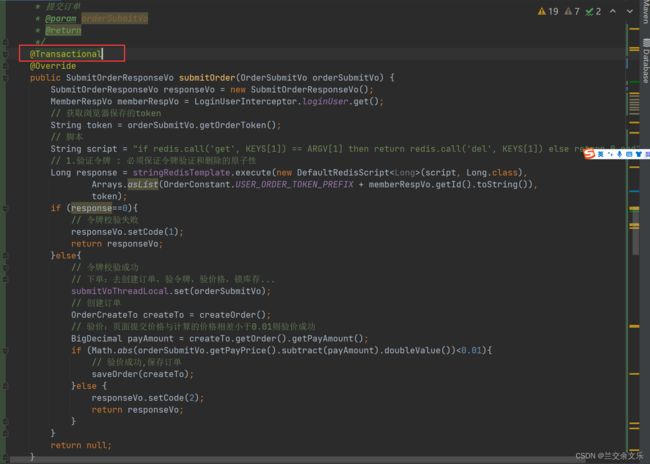The width and height of the screenshot is (650, 464).
Task: Click the loginUser static field
Action: pos(325,102)
